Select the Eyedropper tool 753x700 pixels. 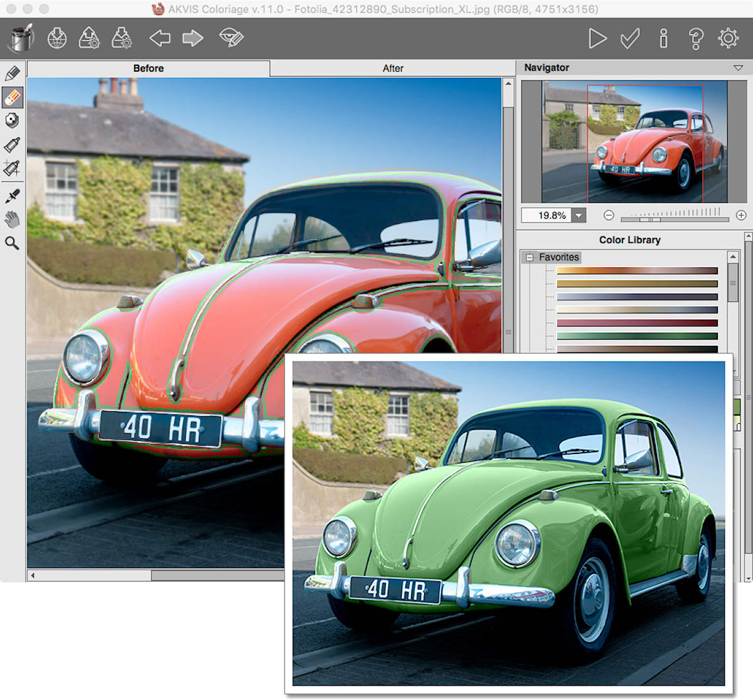click(x=13, y=196)
